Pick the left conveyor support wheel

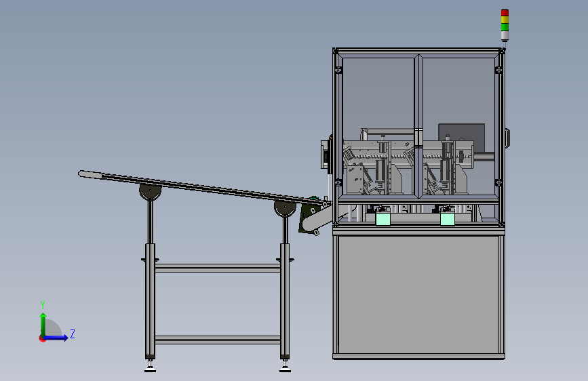151,192
